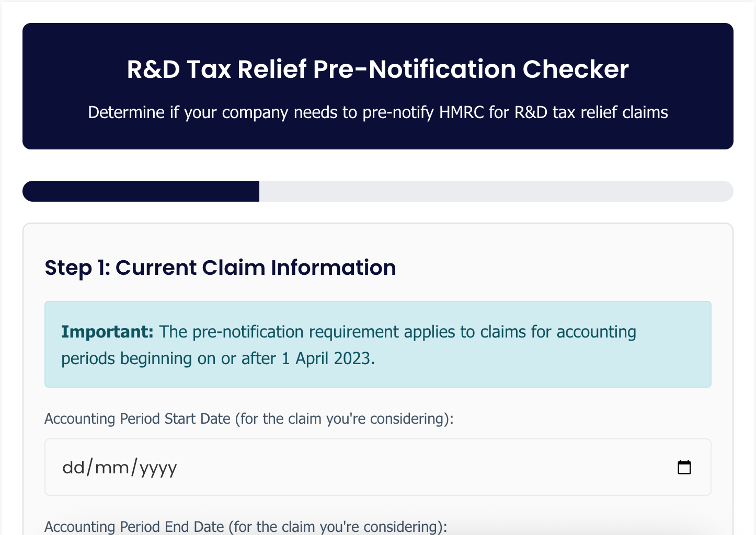Select the Step 1: Current Claim Information heading
This screenshot has height=535, width=756.
pos(220,267)
